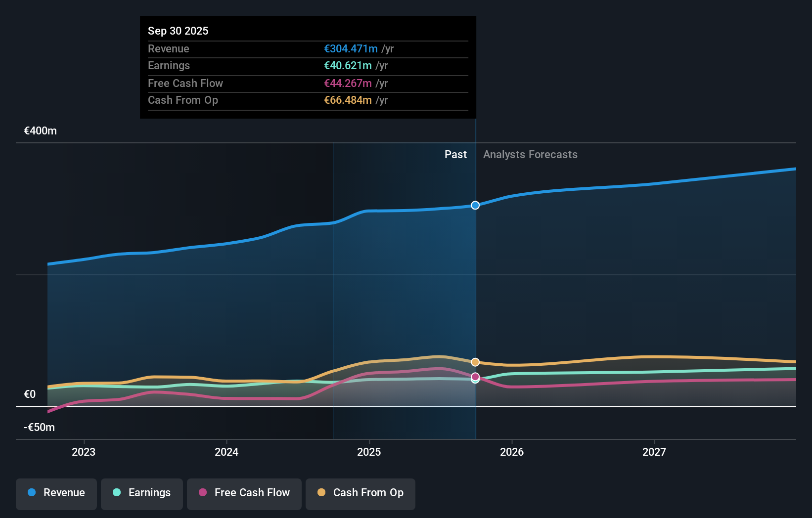Click the 2026 label on the timeline axis
The image size is (812, 518).
512,452
